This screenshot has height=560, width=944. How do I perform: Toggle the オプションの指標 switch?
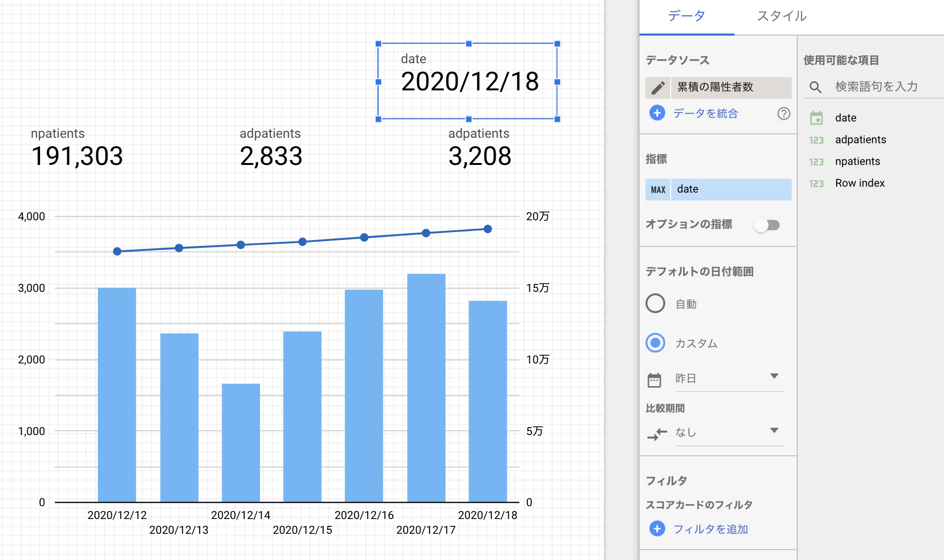tap(767, 225)
